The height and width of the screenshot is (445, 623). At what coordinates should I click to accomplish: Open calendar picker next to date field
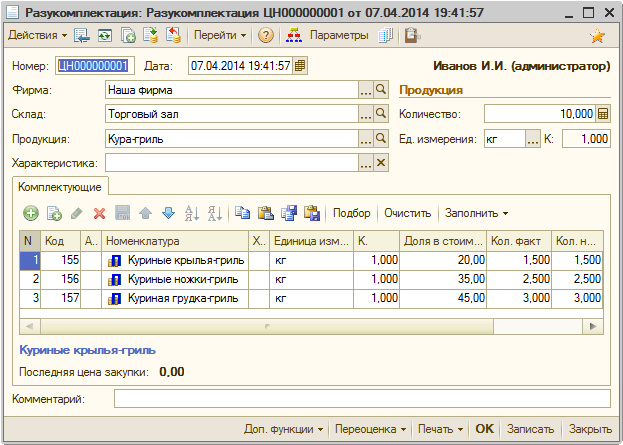click(300, 66)
